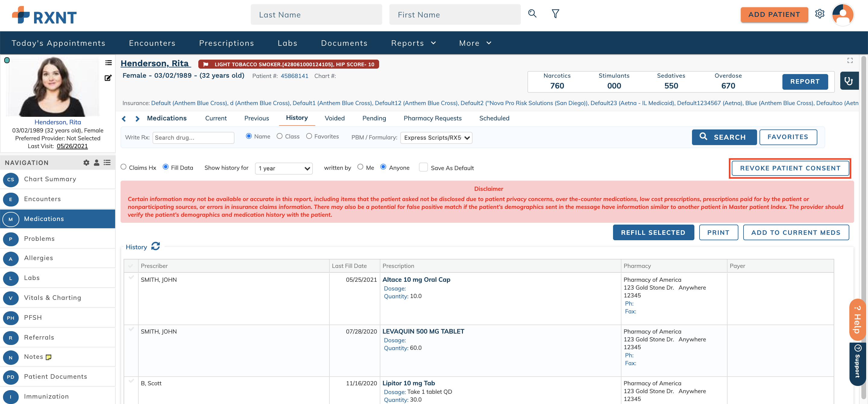Click the user profile avatar icon
Image resolution: width=868 pixels, height=404 pixels.
[x=842, y=14]
